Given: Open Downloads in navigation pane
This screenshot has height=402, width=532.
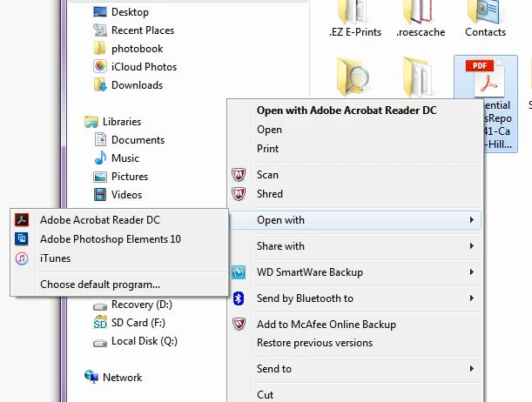Looking at the screenshot, I should click(x=137, y=85).
